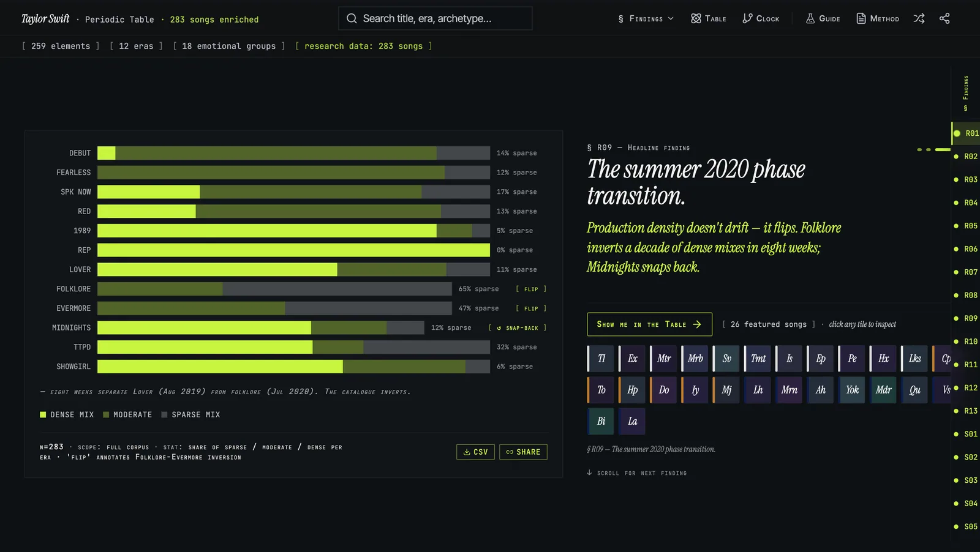Inspect the Tl song tile
The image size is (980, 552).
tap(601, 359)
